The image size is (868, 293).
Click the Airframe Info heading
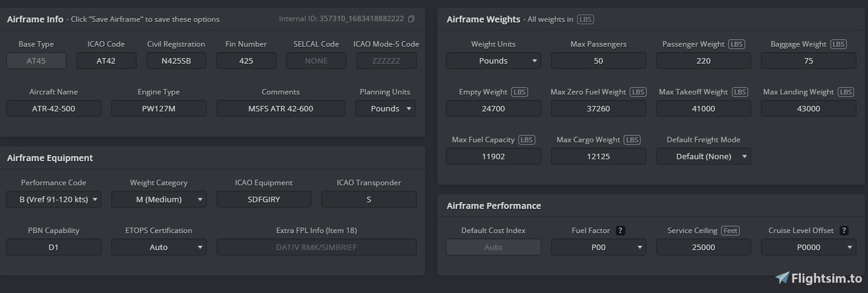pyautogui.click(x=35, y=19)
